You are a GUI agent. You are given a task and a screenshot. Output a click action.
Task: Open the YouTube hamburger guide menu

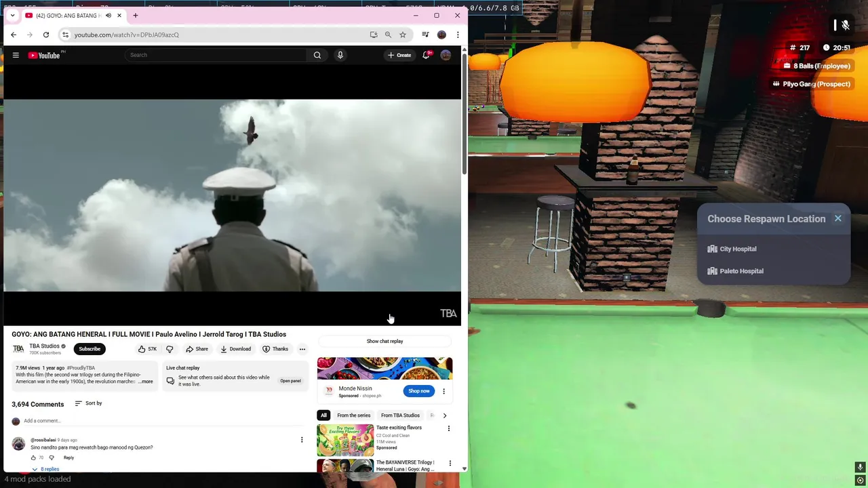point(16,55)
